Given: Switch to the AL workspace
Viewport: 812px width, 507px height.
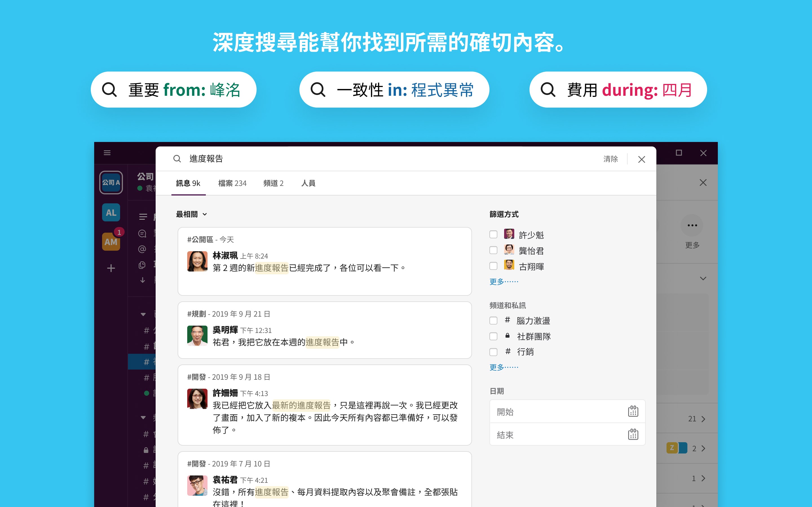Looking at the screenshot, I should click(111, 212).
